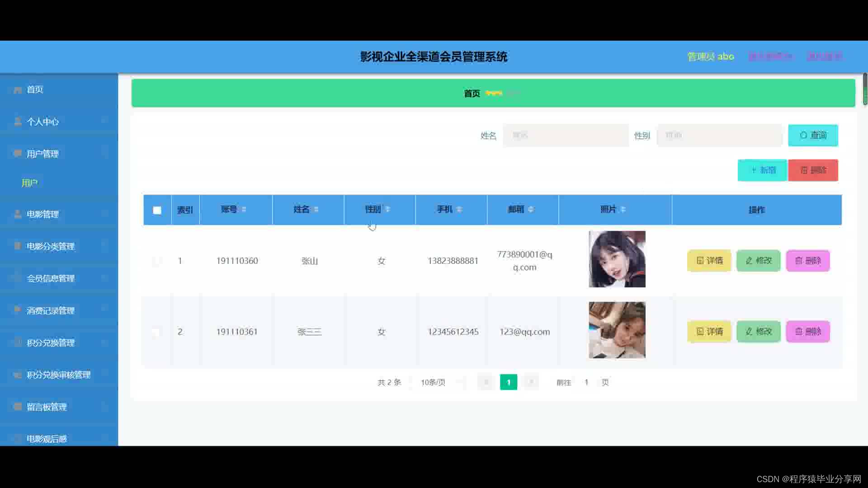Click sort arrows icon in 姓名 column header

point(316,209)
